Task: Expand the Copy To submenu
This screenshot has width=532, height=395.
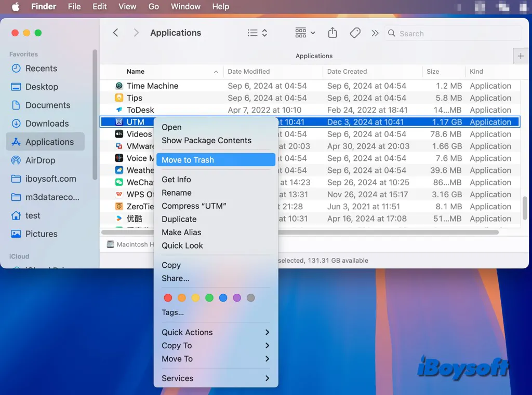Action: coord(216,346)
